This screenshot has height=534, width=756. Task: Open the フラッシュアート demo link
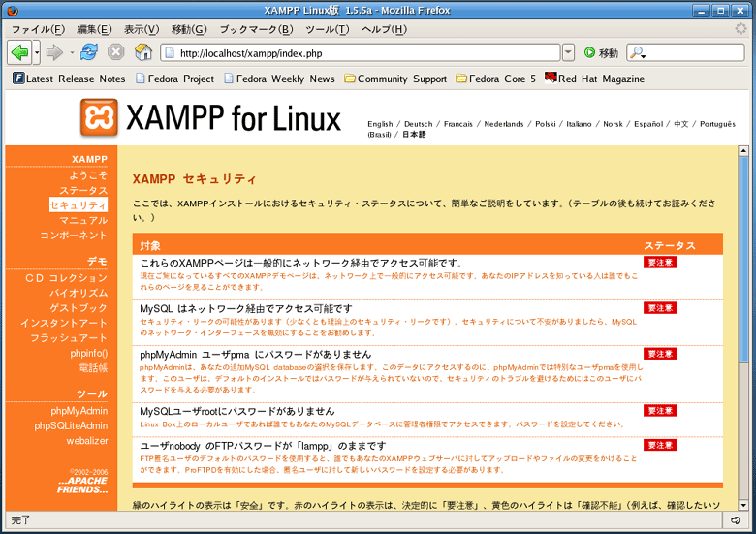pyautogui.click(x=69, y=338)
